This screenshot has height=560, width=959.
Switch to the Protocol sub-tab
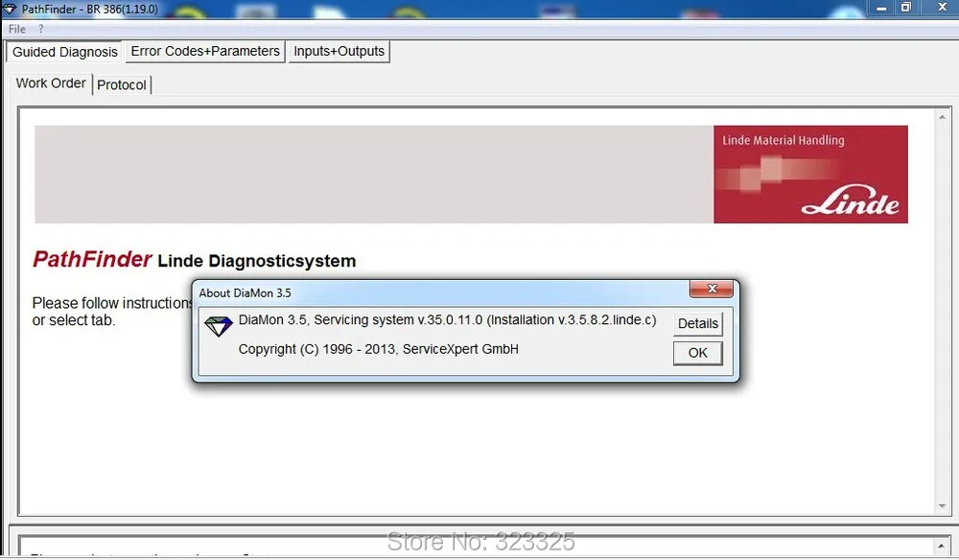coord(121,85)
